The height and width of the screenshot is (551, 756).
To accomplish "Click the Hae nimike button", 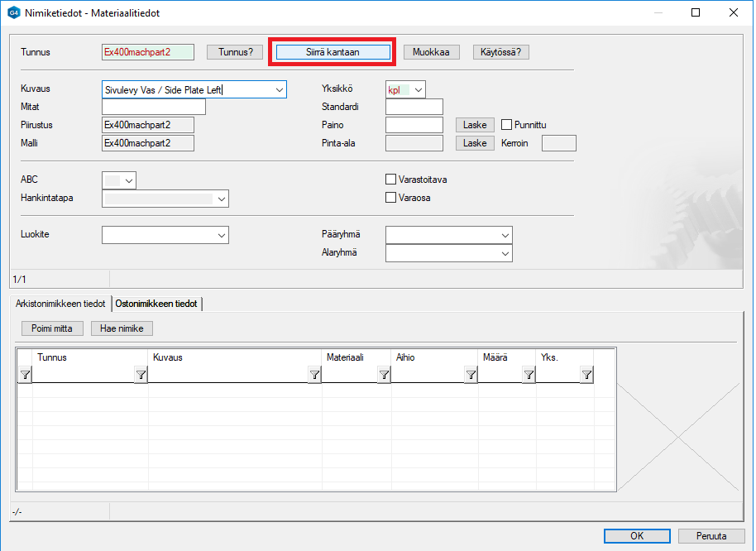I will tap(122, 328).
